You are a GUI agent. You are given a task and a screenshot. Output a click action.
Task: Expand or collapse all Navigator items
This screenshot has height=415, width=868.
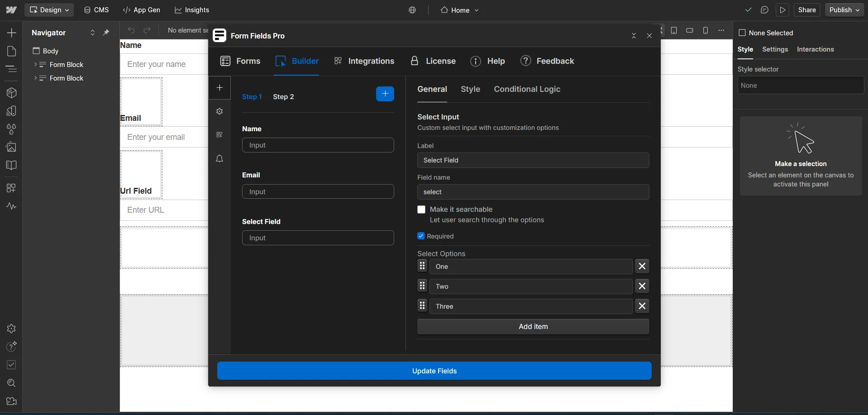92,33
